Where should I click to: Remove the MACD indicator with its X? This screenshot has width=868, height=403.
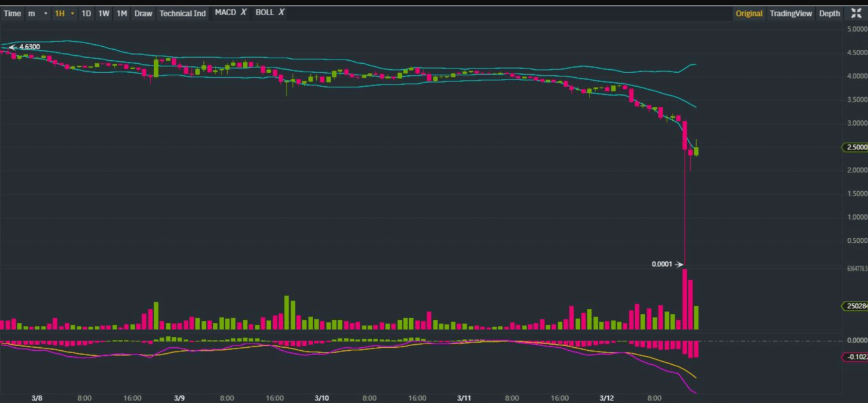click(x=243, y=12)
